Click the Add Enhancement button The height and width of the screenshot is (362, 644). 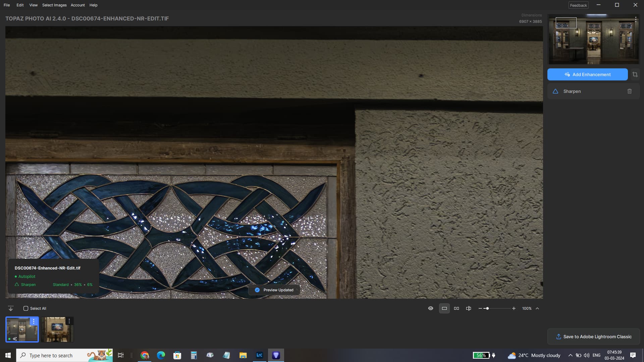587,74
